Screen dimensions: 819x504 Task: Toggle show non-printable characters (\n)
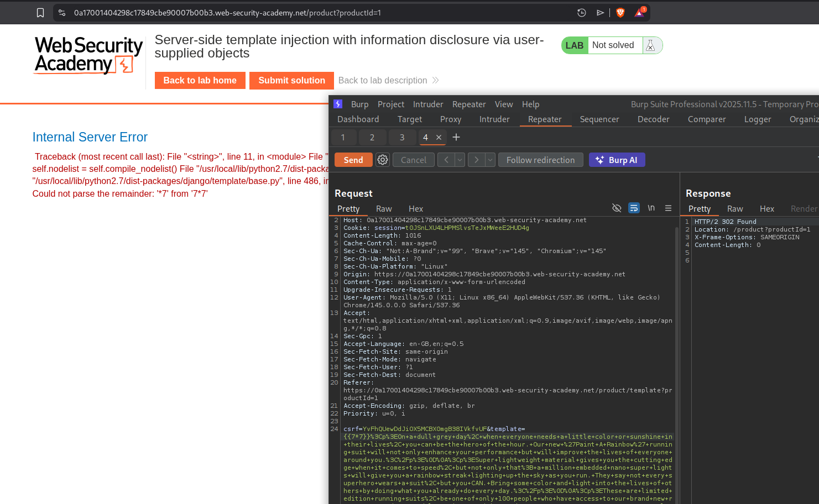(651, 208)
